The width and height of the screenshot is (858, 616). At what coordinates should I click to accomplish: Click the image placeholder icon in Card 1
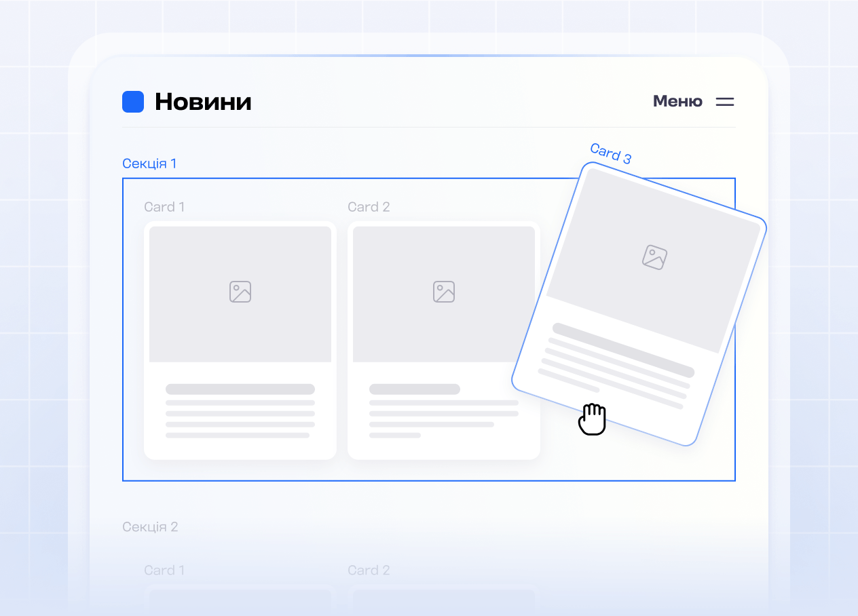(240, 292)
